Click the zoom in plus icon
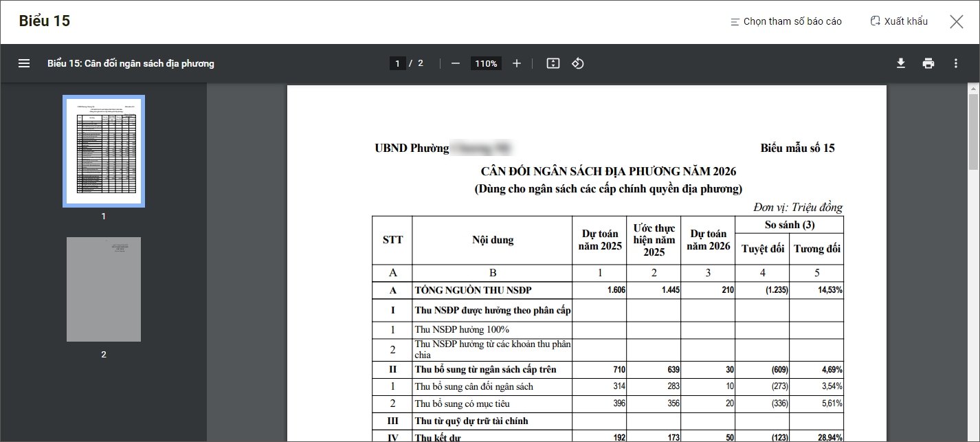Image resolution: width=980 pixels, height=442 pixels. coord(517,63)
